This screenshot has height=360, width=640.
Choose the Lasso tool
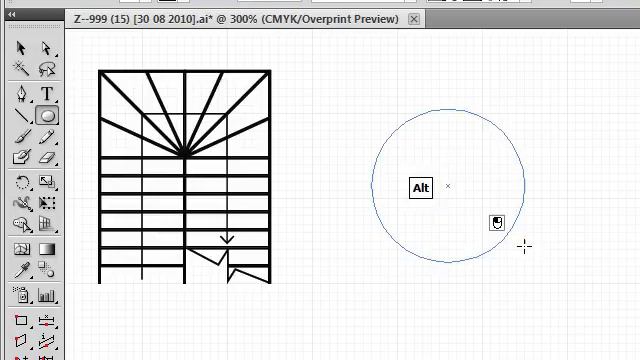click(47, 69)
